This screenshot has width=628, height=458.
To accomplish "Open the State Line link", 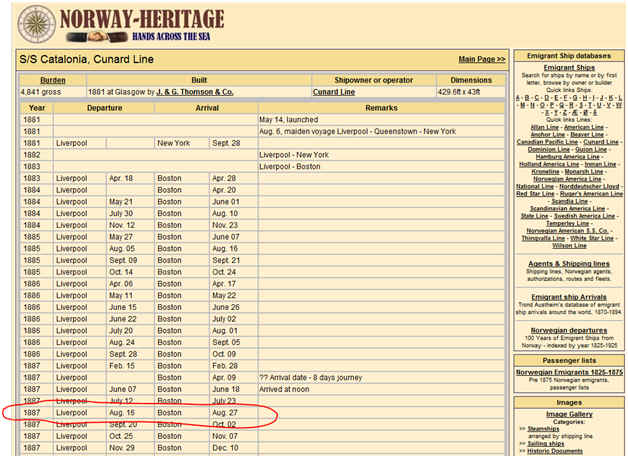I will pos(535,216).
